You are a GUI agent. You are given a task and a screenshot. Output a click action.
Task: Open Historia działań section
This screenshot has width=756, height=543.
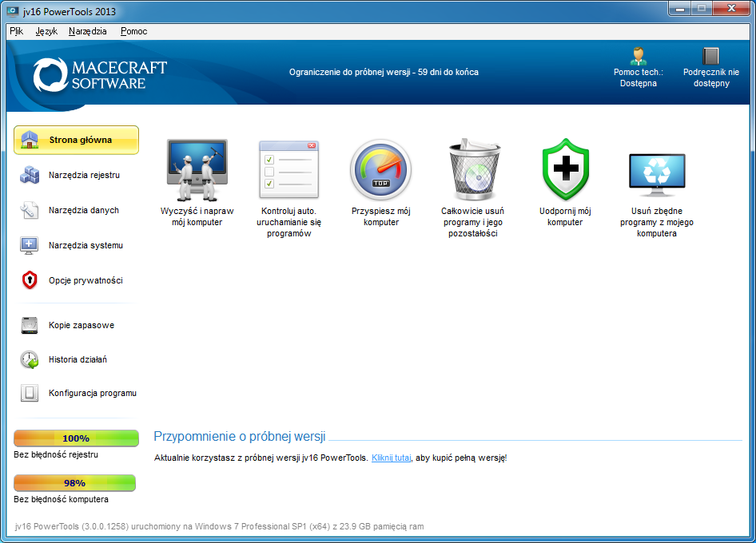[x=76, y=359]
